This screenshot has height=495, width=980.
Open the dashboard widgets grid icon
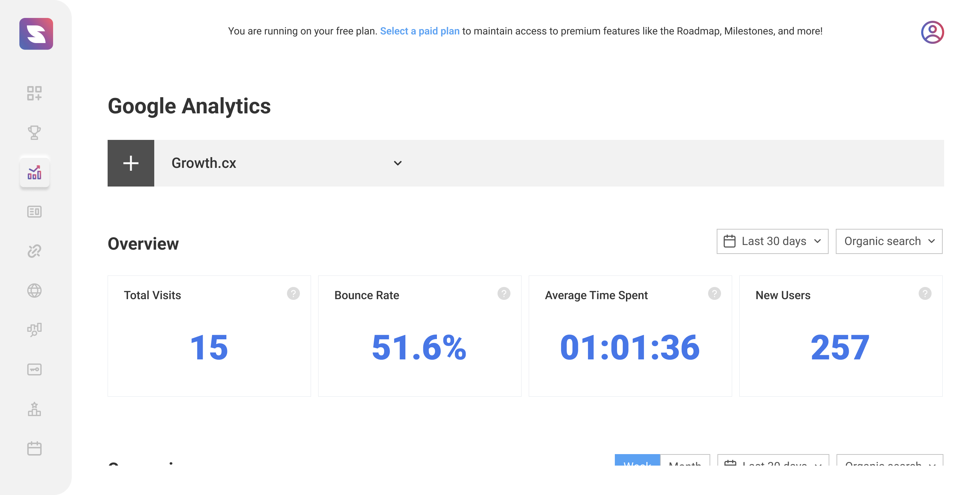[x=34, y=93]
